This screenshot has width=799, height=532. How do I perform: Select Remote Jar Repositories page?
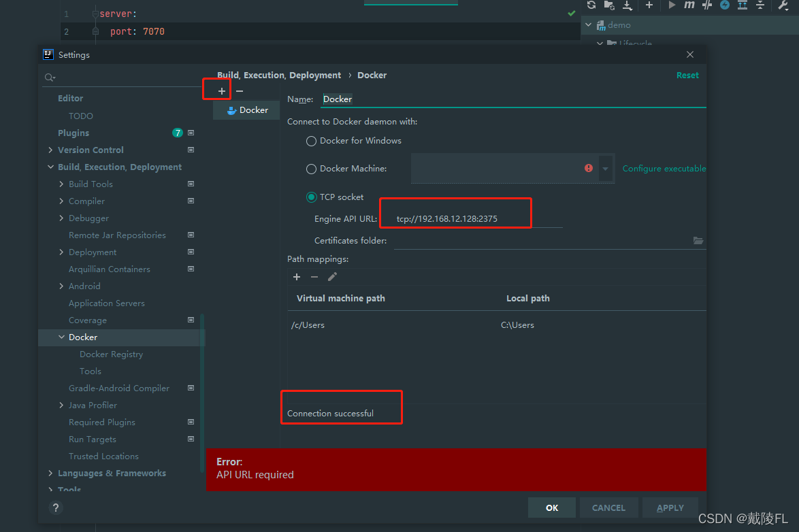(x=117, y=235)
